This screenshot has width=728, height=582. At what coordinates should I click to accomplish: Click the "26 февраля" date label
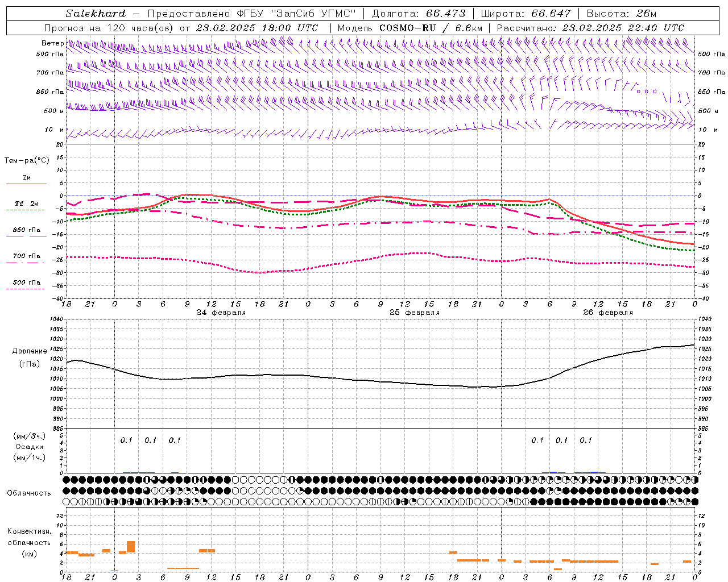click(608, 313)
